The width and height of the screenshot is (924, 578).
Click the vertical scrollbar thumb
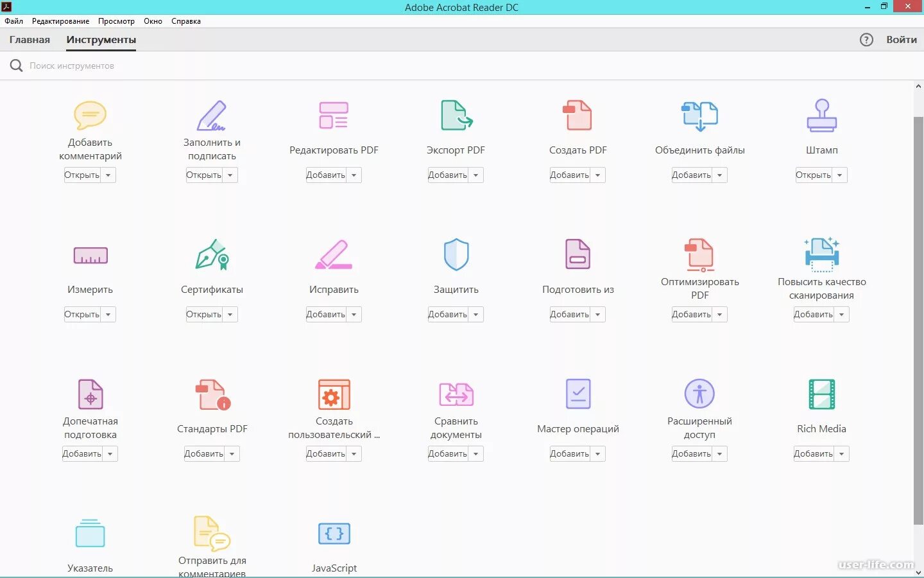point(918,320)
